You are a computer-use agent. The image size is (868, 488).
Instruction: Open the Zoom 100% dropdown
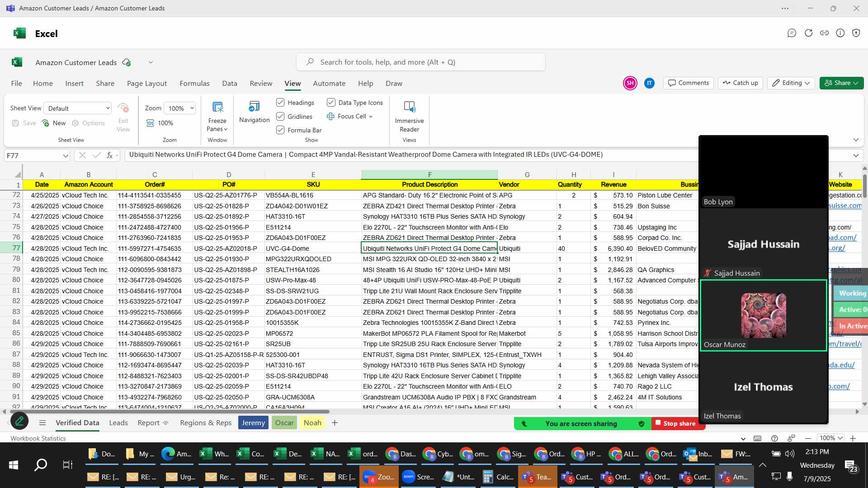point(180,108)
